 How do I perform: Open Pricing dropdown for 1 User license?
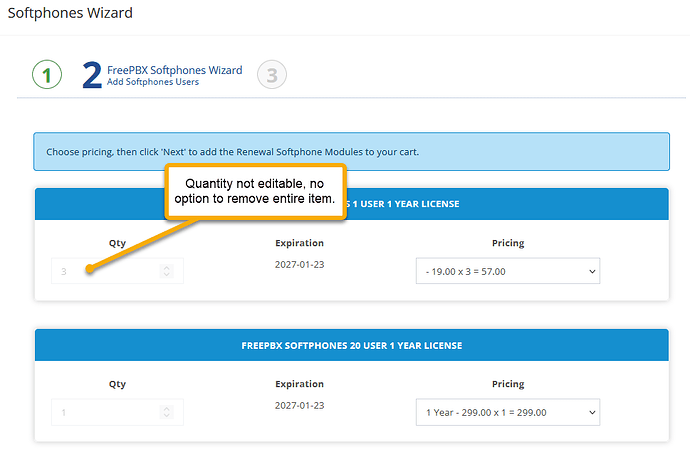[x=508, y=271]
